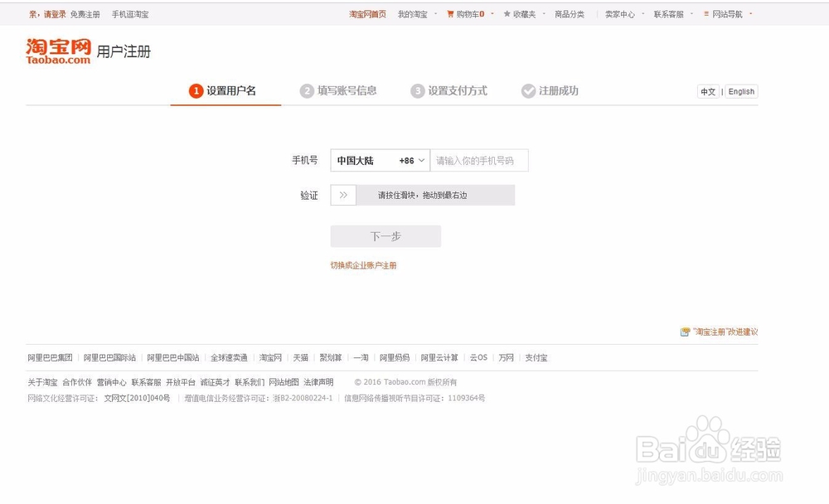Go to 淘宝网首页

(367, 14)
